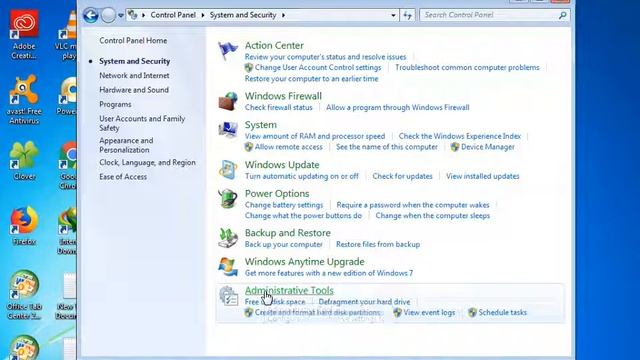Screen dimensions: 640x360
Task: Expand the address bar history dropdown
Action: [393, 16]
